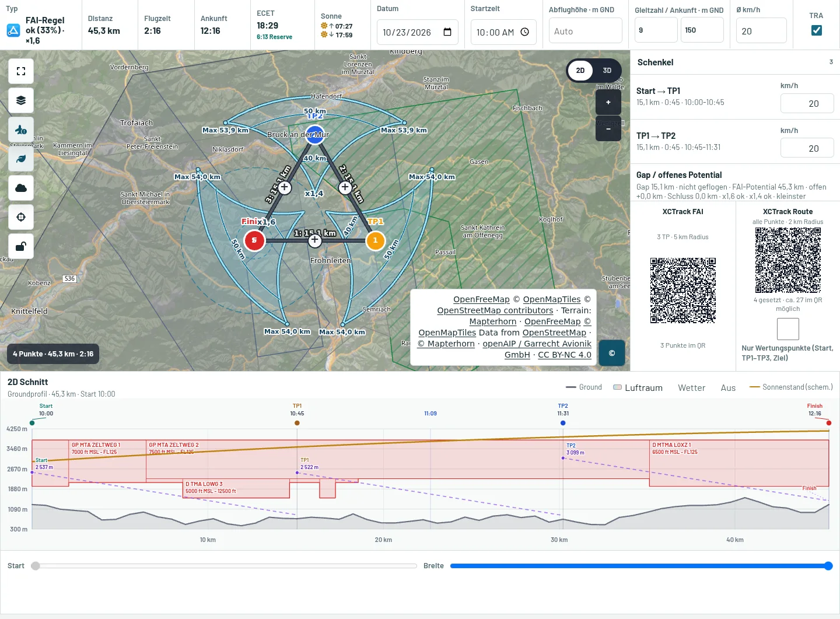Toggle fullscreen map view
The width and height of the screenshot is (840, 619).
21,71
